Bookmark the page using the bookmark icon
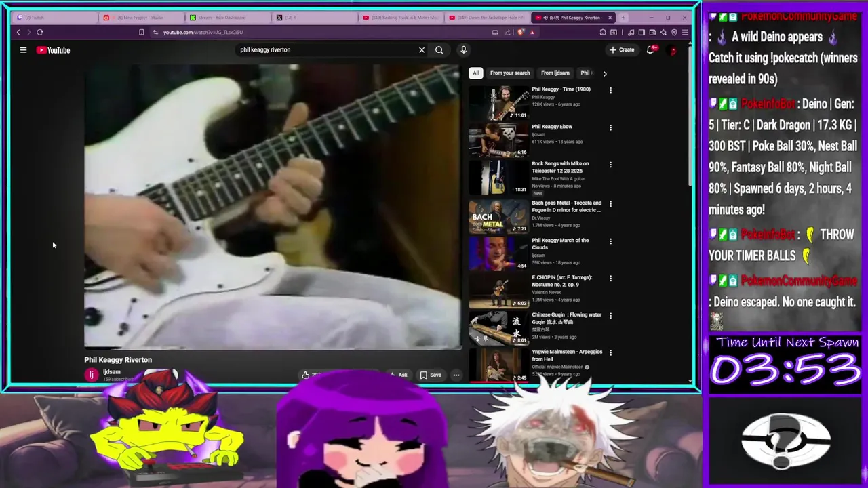This screenshot has width=868, height=488. click(141, 32)
